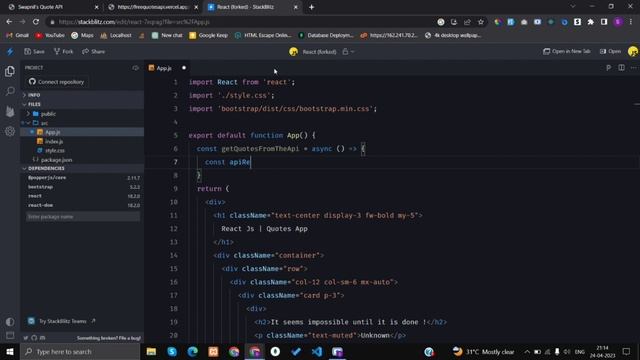Select the bootstrap dependency row
Image resolution: width=640 pixels, height=360 pixels.
82,187
